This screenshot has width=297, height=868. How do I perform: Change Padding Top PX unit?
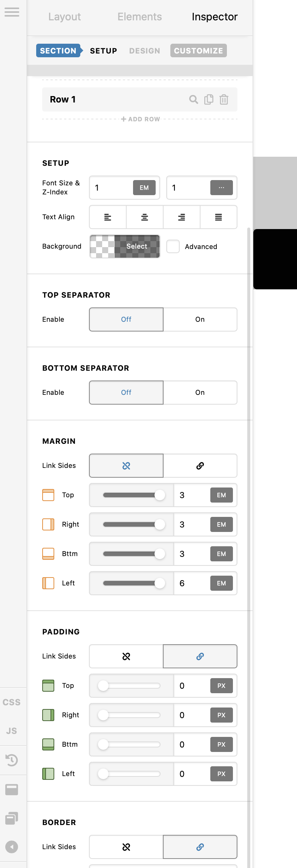[x=222, y=686]
